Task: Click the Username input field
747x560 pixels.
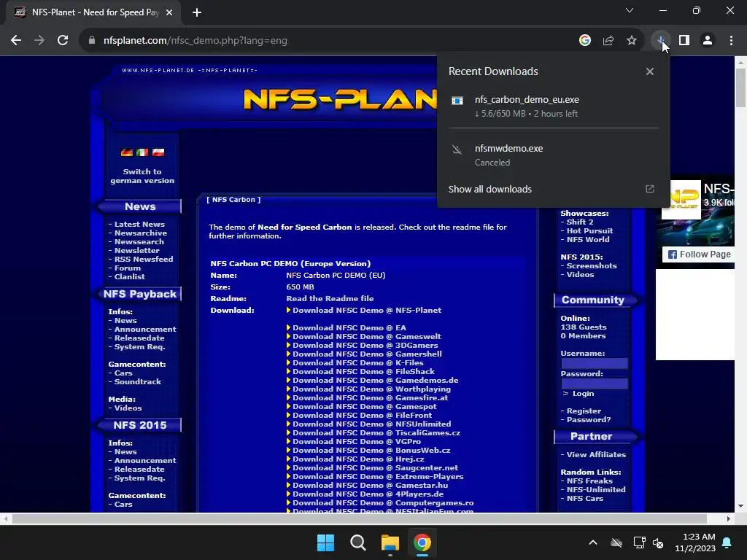Action: tap(594, 364)
